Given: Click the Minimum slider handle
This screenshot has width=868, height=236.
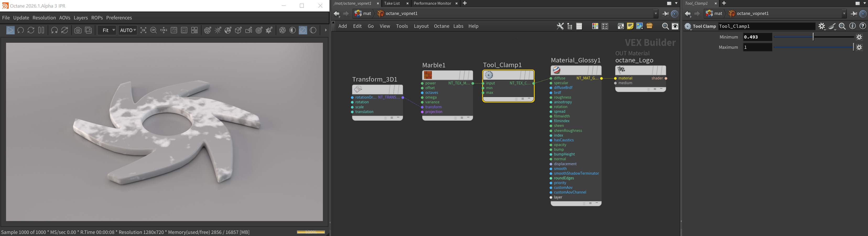Looking at the screenshot, I should click(x=813, y=37).
